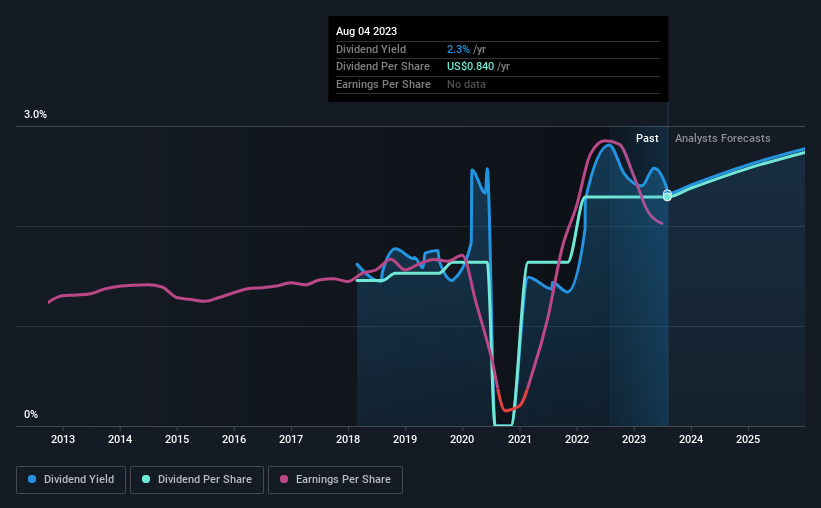The image size is (821, 508).
Task: Select the 2018 x-axis year label
Action: [x=348, y=439]
